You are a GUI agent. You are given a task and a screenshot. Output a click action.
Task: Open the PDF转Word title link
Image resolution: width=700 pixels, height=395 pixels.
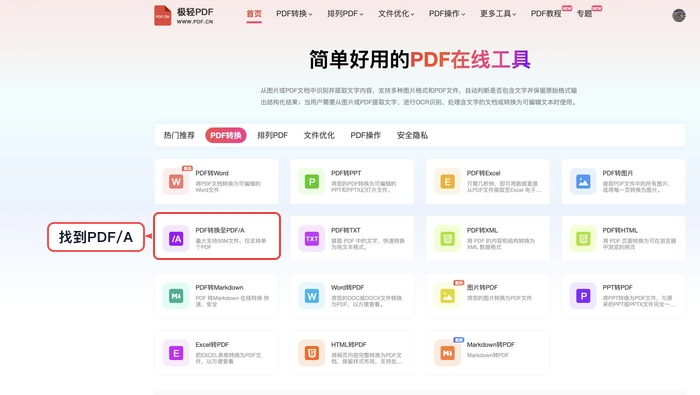click(x=212, y=173)
